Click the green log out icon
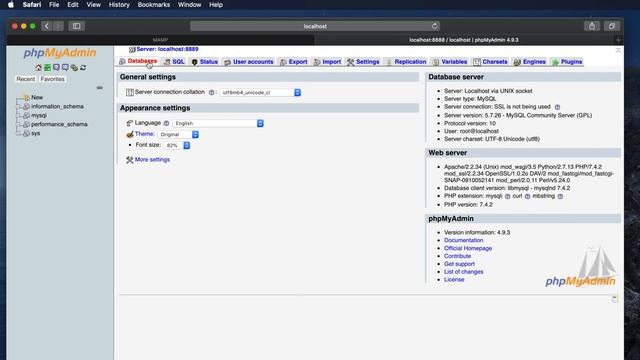Screen dimensions: 640x360 pos(47,68)
